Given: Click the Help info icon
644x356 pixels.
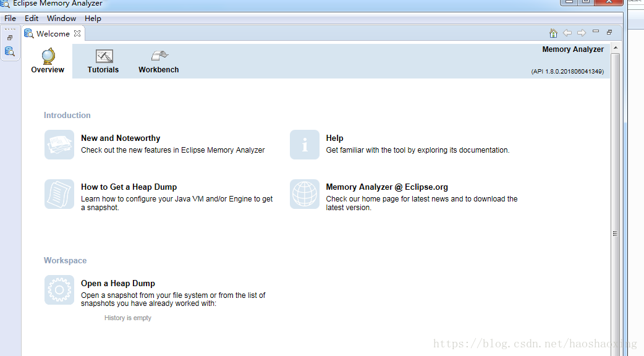Looking at the screenshot, I should pos(304,145).
